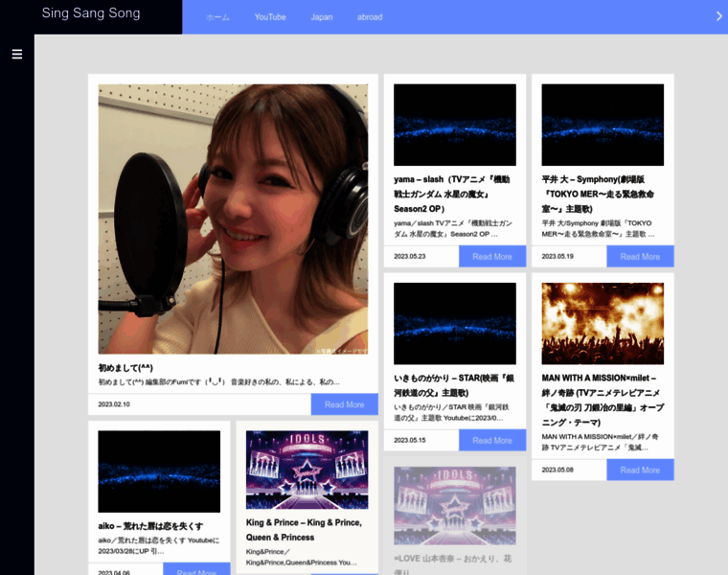Open the 初めまして(^^) post title
The width and height of the screenshot is (728, 575).
[x=125, y=368]
